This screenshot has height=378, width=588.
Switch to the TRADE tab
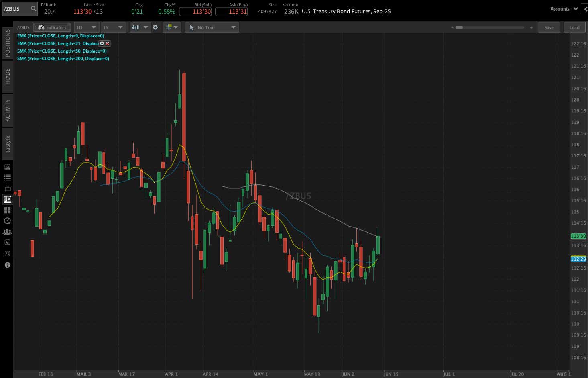(7, 76)
